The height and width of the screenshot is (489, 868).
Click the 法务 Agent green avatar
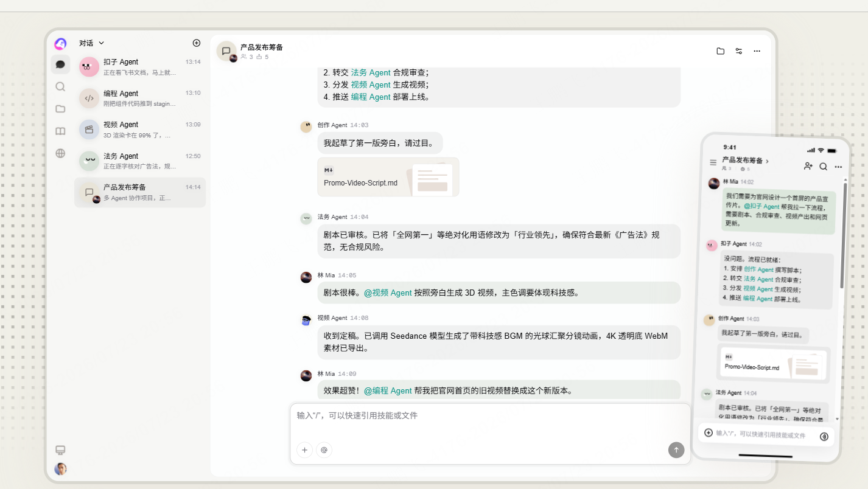click(89, 161)
